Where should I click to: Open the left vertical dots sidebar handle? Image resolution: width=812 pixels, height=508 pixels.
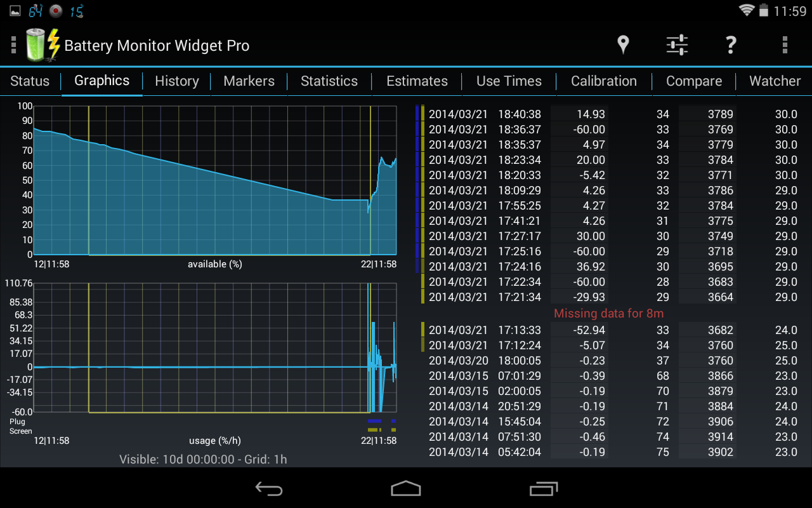13,45
